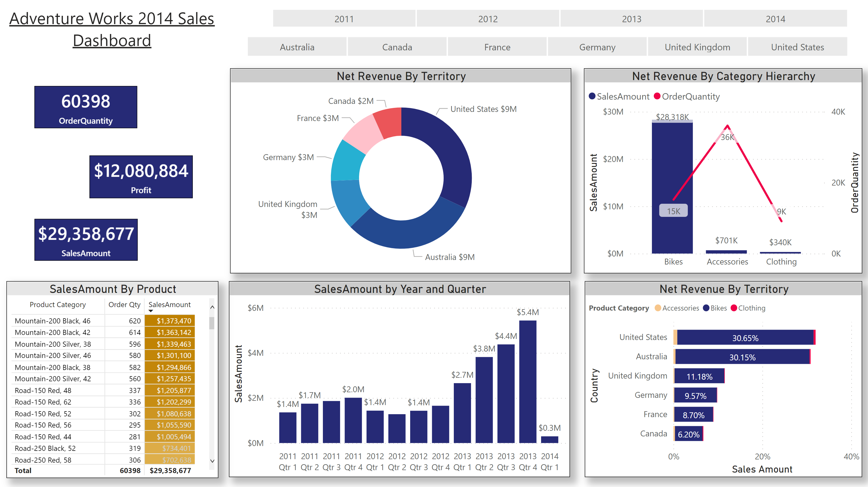The width and height of the screenshot is (868, 487).
Task: Select the 2012 year slicer
Action: 488,18
